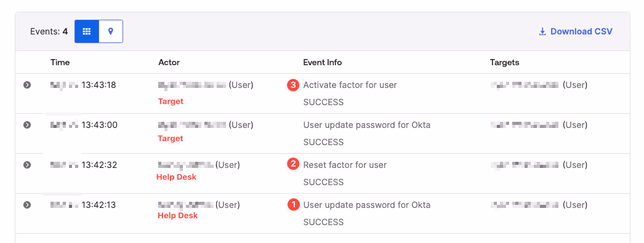This screenshot has width=644, height=243.
Task: Click the download arrow icon
Action: pyautogui.click(x=542, y=31)
